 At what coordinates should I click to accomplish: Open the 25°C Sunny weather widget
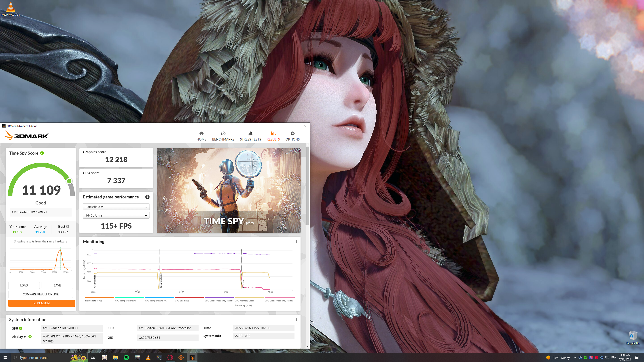point(558,358)
